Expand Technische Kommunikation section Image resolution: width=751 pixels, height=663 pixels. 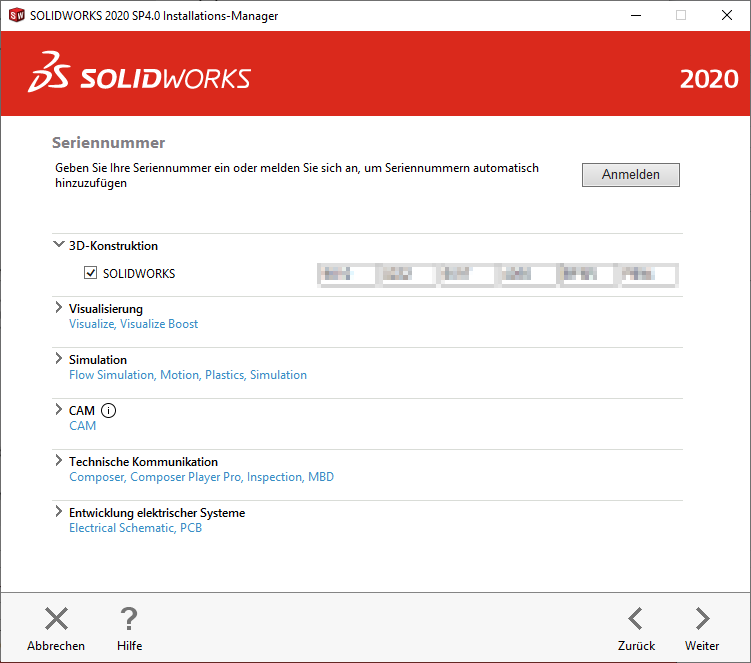(58, 461)
